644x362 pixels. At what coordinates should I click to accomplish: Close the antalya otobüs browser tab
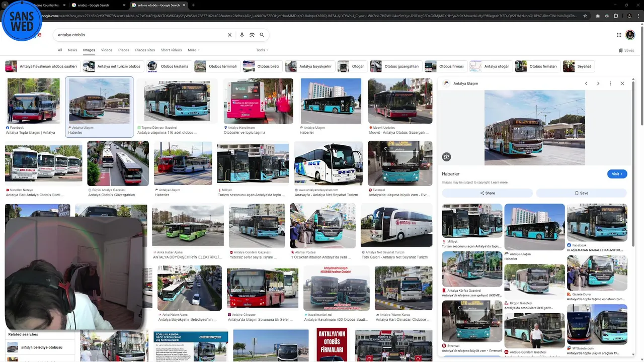pos(184,5)
